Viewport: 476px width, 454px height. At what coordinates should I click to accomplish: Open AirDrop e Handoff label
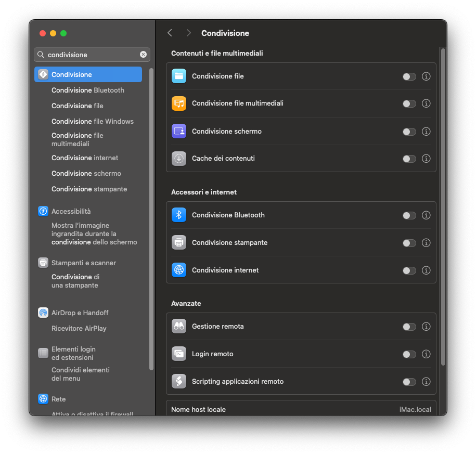coord(80,313)
